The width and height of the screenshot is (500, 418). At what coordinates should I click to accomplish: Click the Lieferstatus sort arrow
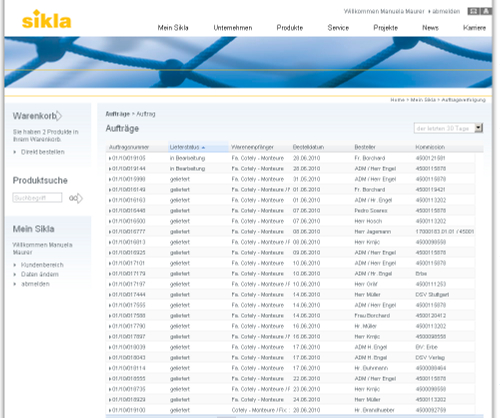tap(203, 147)
